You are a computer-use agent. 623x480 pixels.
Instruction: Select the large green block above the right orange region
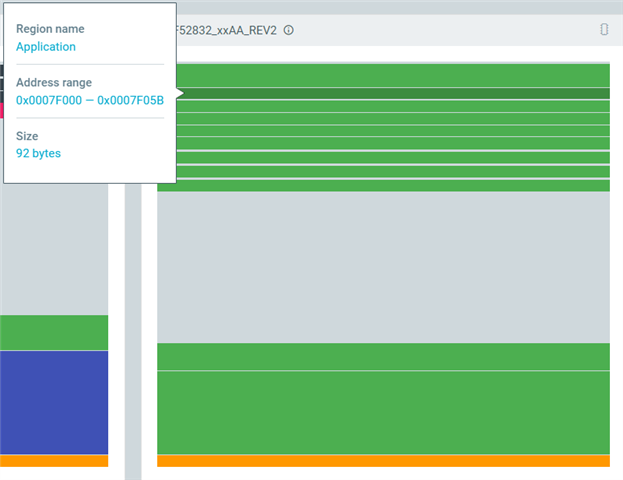tap(383, 412)
